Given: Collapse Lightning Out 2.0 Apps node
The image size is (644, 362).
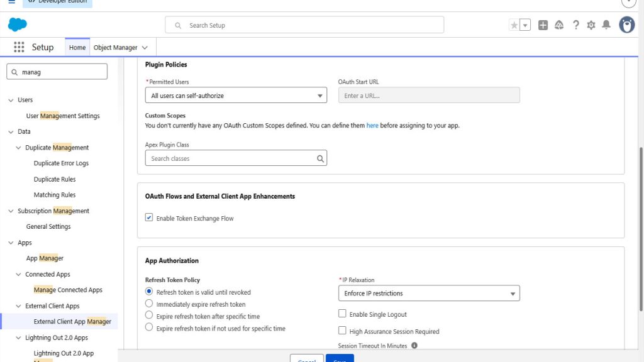Looking at the screenshot, I should pyautogui.click(x=18, y=337).
